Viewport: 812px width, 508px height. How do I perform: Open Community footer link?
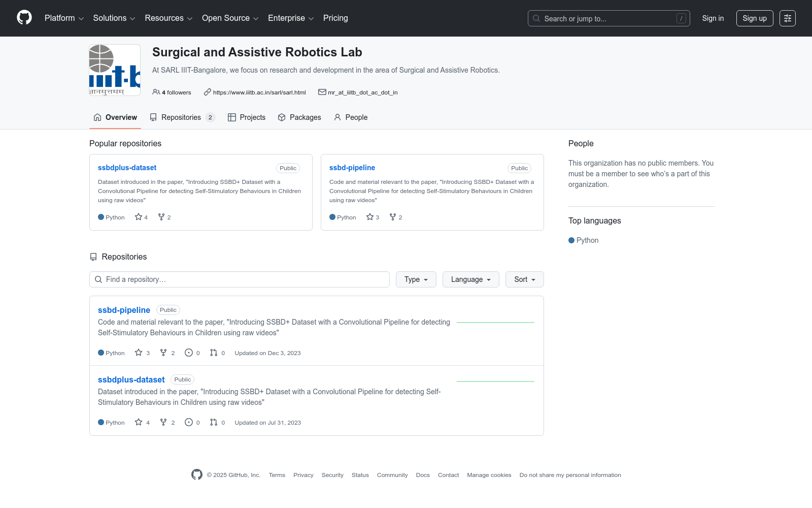pos(392,475)
